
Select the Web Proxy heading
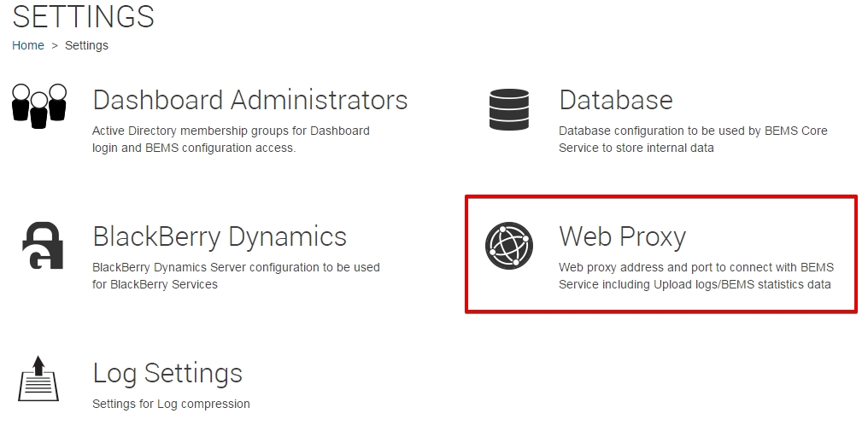pyautogui.click(x=622, y=237)
